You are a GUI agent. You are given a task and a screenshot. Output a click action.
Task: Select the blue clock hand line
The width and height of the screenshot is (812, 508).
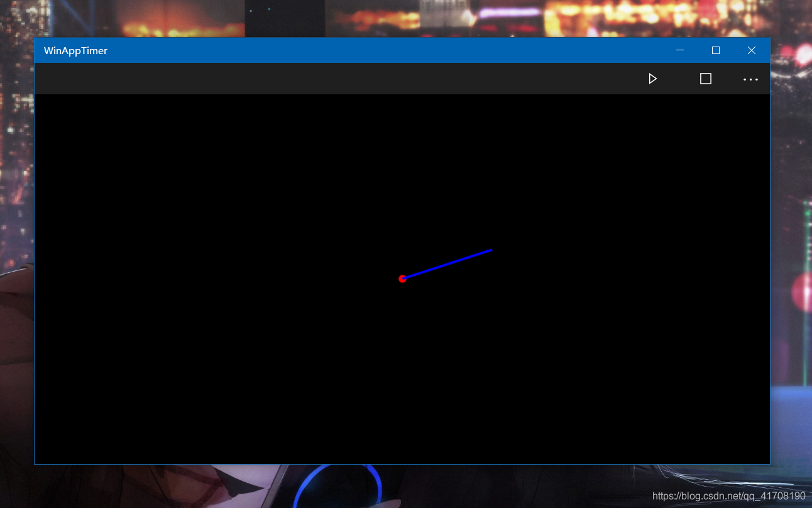point(447,264)
